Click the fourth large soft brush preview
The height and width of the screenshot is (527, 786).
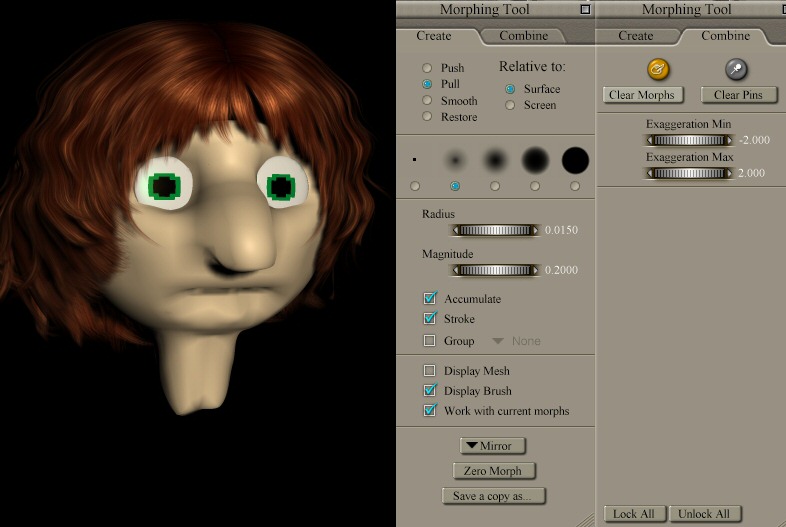click(535, 160)
